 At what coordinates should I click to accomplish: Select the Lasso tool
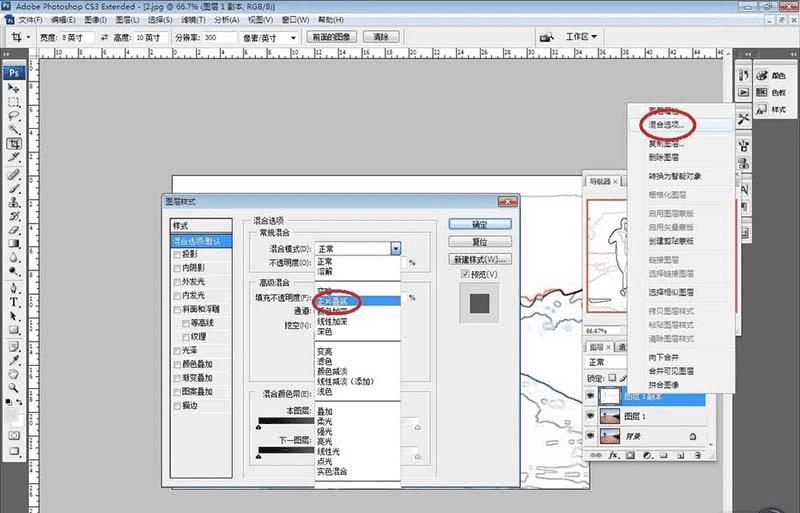pos(14,116)
